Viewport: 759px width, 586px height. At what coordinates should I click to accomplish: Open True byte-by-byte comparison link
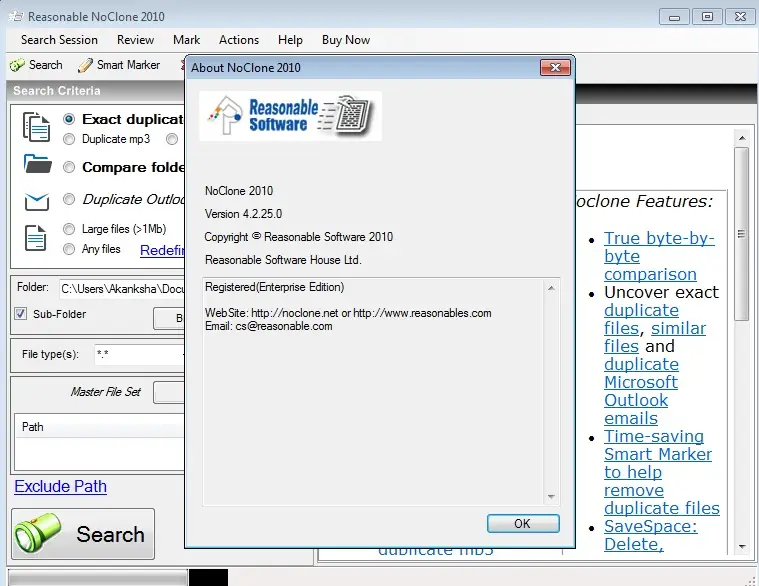tap(659, 256)
